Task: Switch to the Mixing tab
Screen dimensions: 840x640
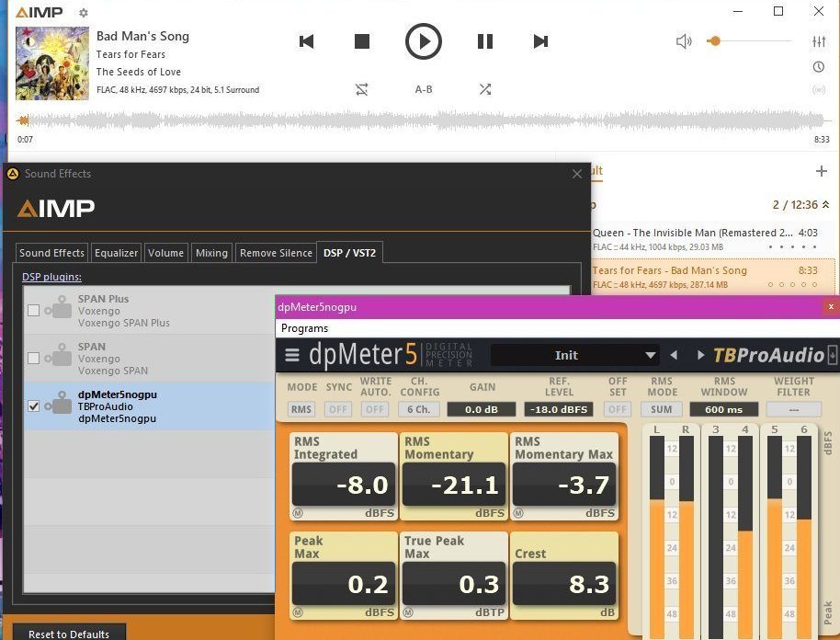Action: pyautogui.click(x=211, y=253)
